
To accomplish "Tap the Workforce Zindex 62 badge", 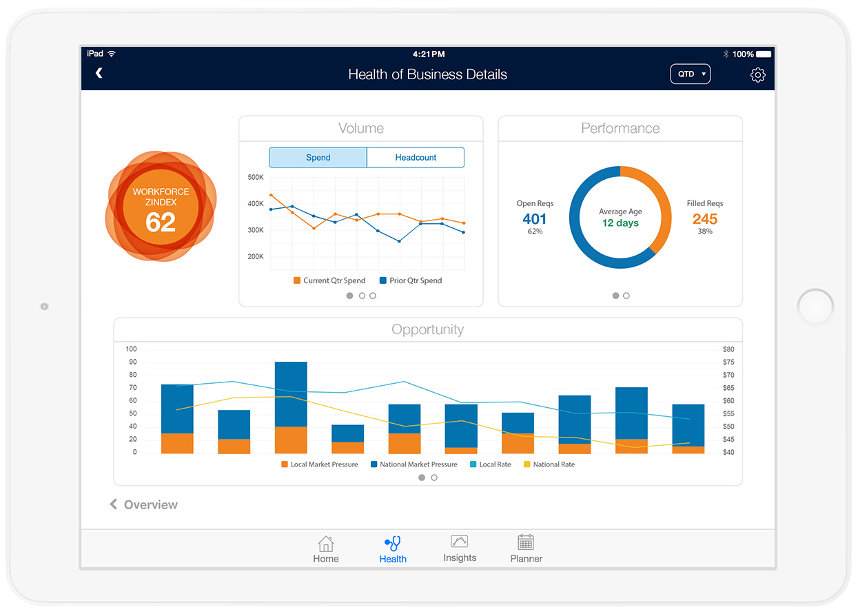I will [161, 207].
